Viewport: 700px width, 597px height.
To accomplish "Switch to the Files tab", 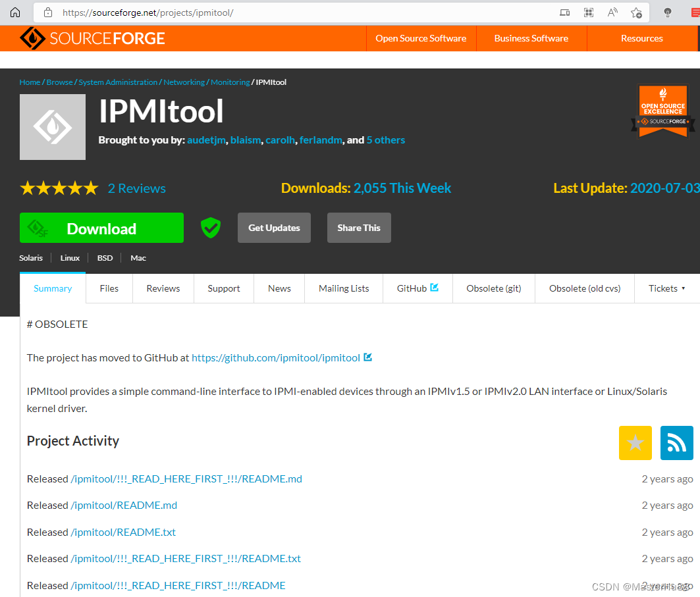I will click(x=109, y=289).
